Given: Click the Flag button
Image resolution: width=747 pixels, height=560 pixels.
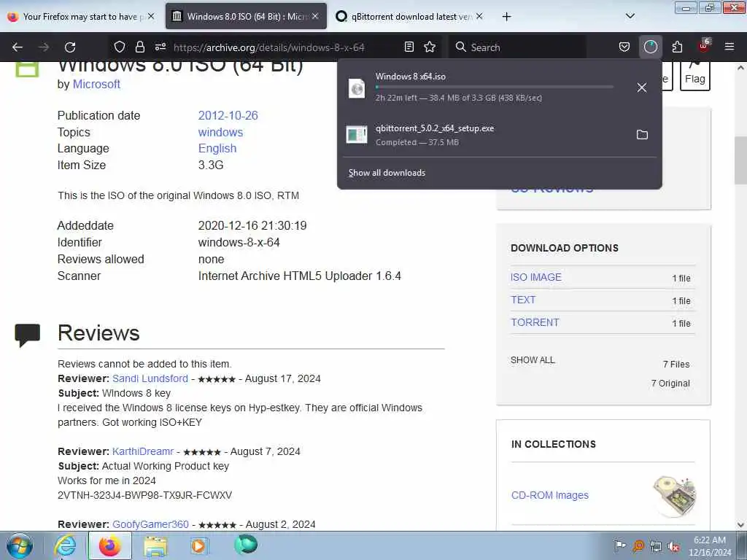Looking at the screenshot, I should [695, 75].
